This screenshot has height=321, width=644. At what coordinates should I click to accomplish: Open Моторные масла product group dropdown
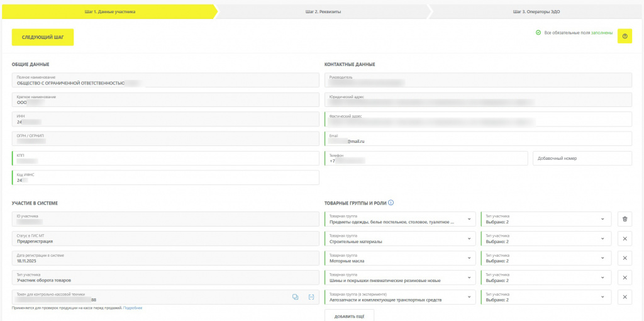[400, 258]
